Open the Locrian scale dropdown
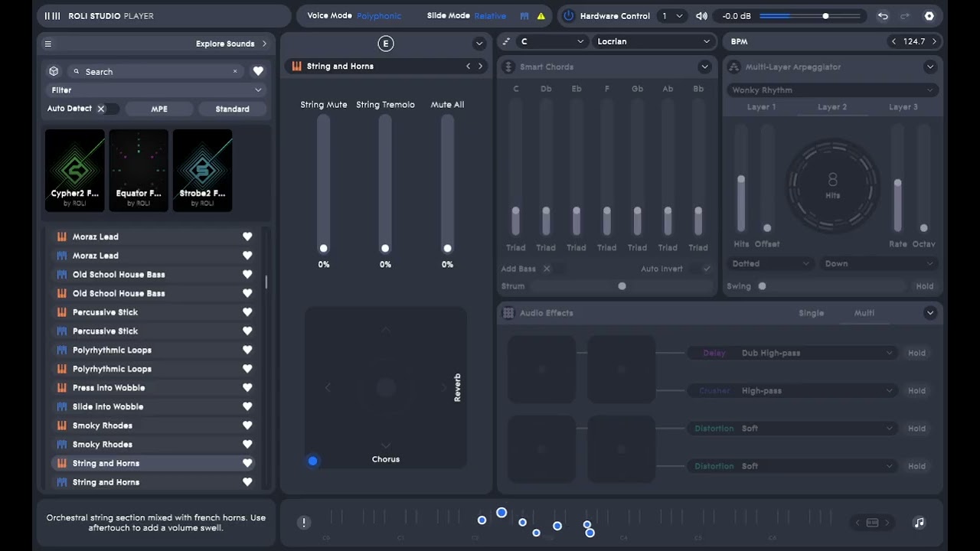The height and width of the screenshot is (551, 980). (653, 41)
